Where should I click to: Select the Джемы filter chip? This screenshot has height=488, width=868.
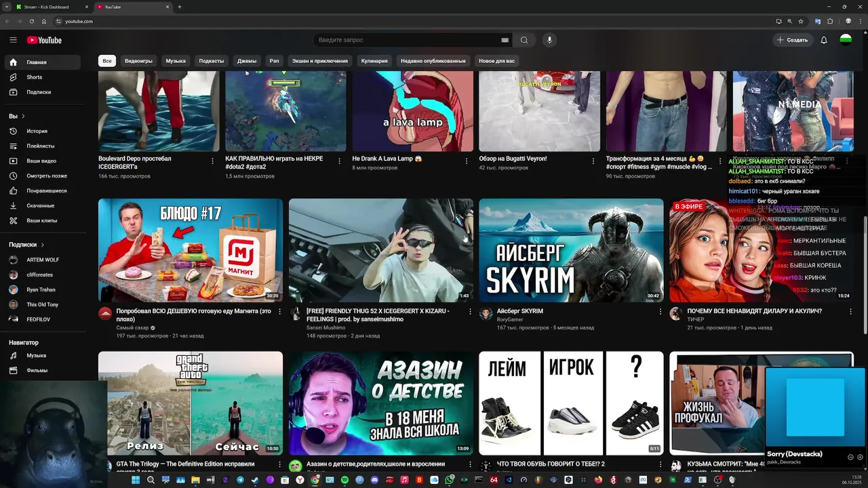click(247, 61)
